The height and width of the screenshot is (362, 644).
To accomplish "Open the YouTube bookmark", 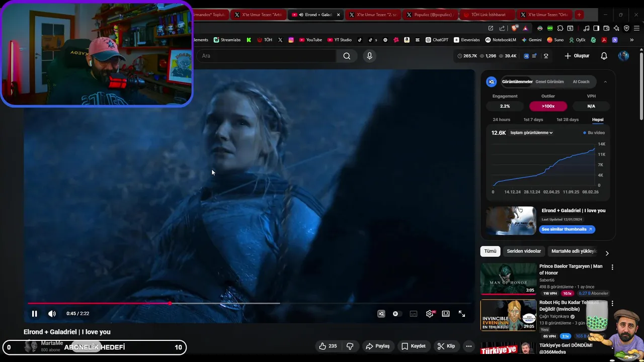I will click(x=310, y=40).
